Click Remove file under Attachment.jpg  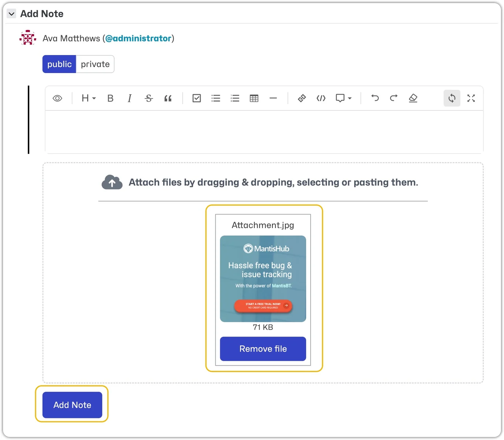click(x=263, y=349)
